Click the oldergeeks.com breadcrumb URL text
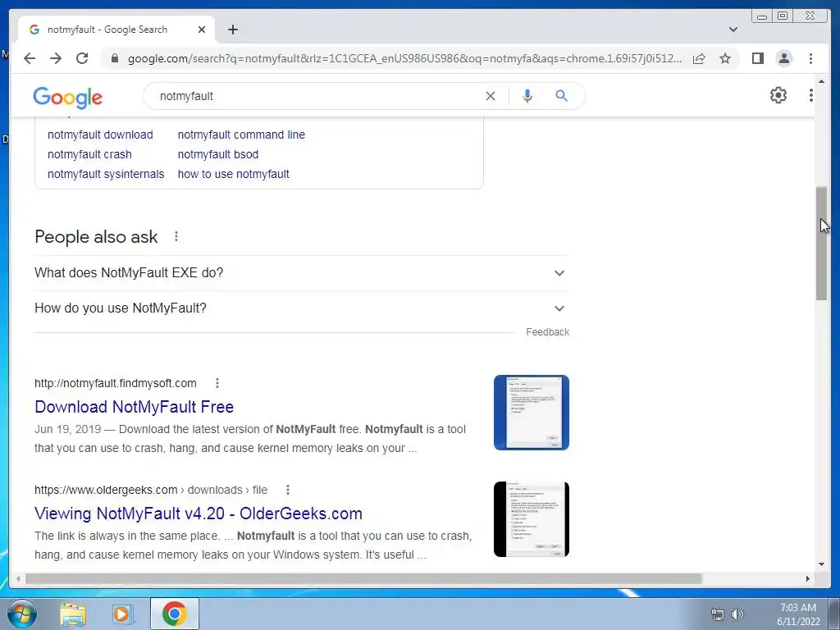 click(x=151, y=490)
